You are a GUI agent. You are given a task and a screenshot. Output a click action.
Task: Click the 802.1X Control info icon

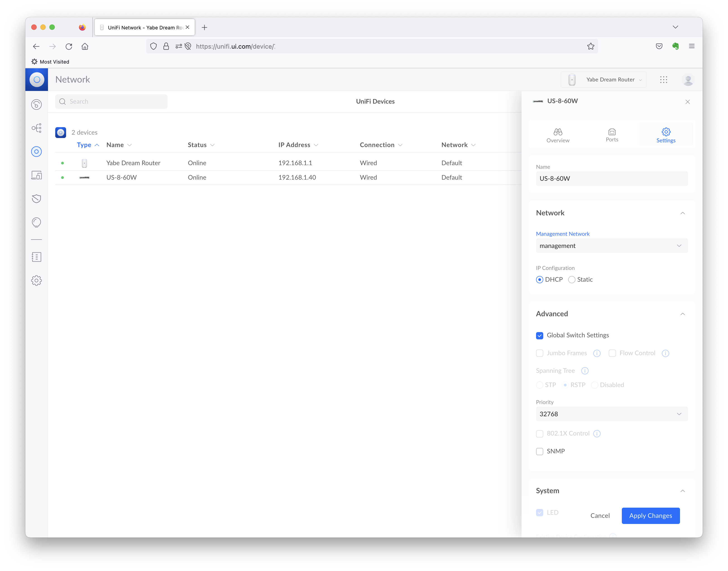pos(596,433)
